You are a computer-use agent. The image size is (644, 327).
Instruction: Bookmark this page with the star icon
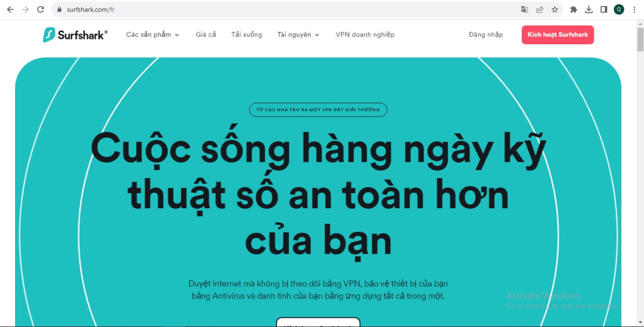pos(554,10)
